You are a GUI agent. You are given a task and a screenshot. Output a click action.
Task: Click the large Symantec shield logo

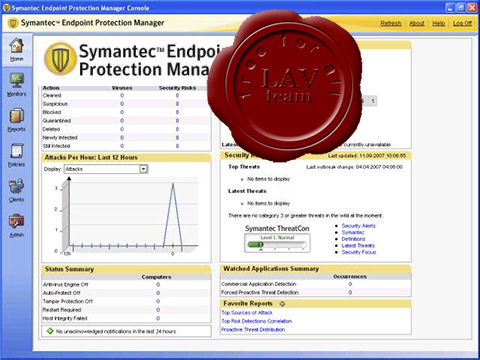pos(60,59)
